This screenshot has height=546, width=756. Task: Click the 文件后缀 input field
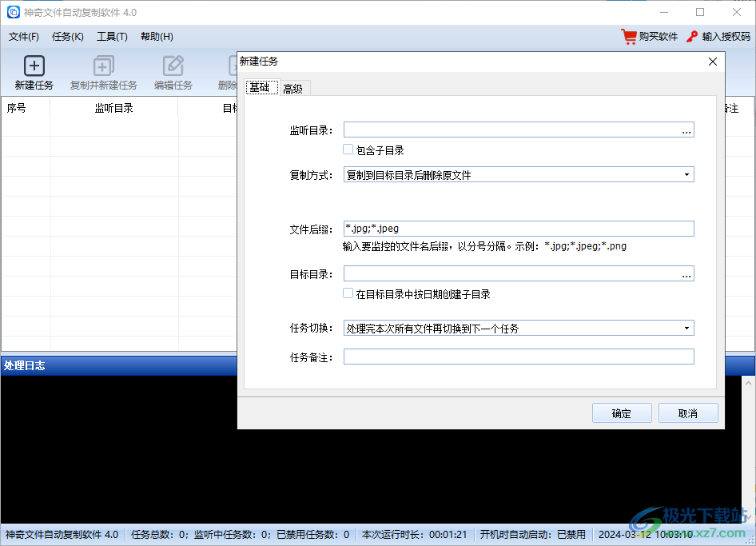pyautogui.click(x=518, y=229)
